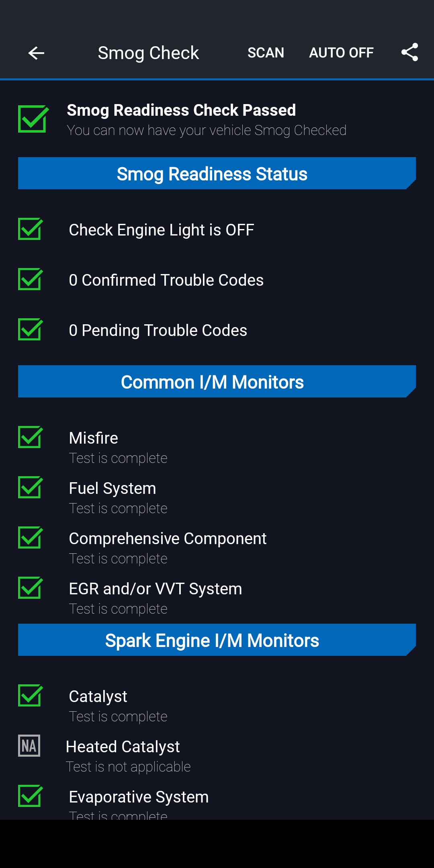Tap the green checkmark beside Smog Readiness Check Passed
434x868 pixels.
[x=33, y=119]
